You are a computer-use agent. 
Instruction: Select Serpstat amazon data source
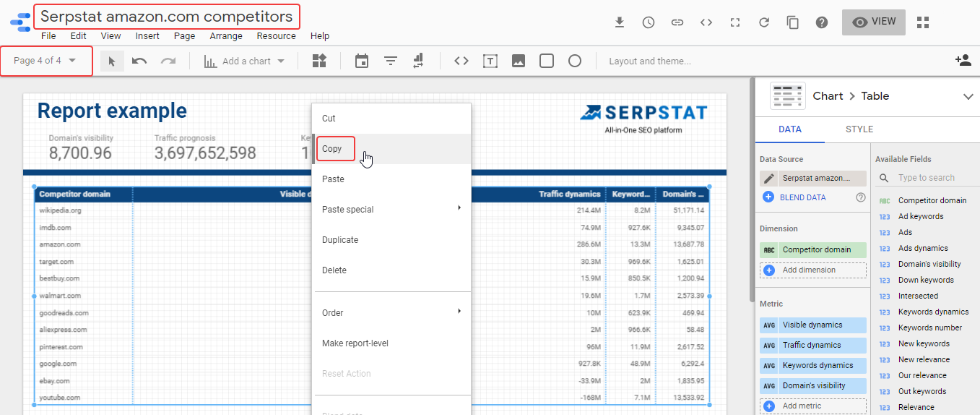(822, 178)
